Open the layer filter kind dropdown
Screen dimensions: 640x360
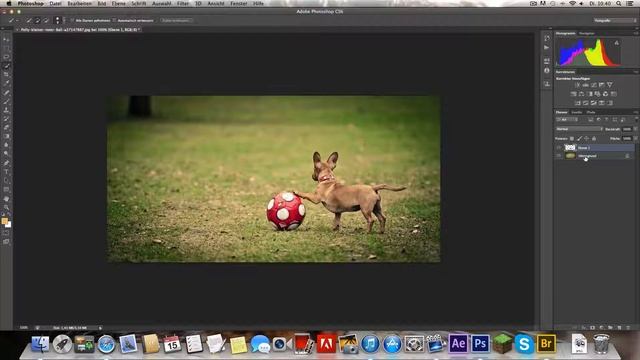tap(567, 120)
